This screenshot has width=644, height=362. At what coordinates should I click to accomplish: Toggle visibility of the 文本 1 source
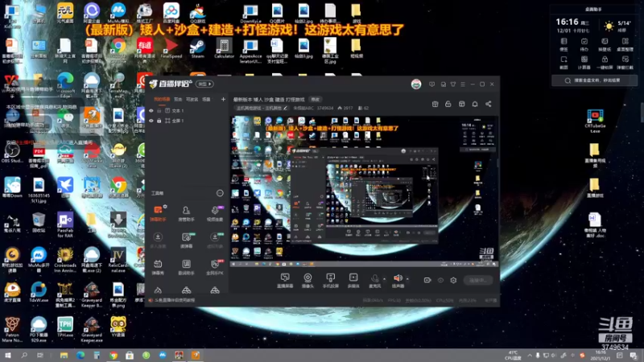151,111
